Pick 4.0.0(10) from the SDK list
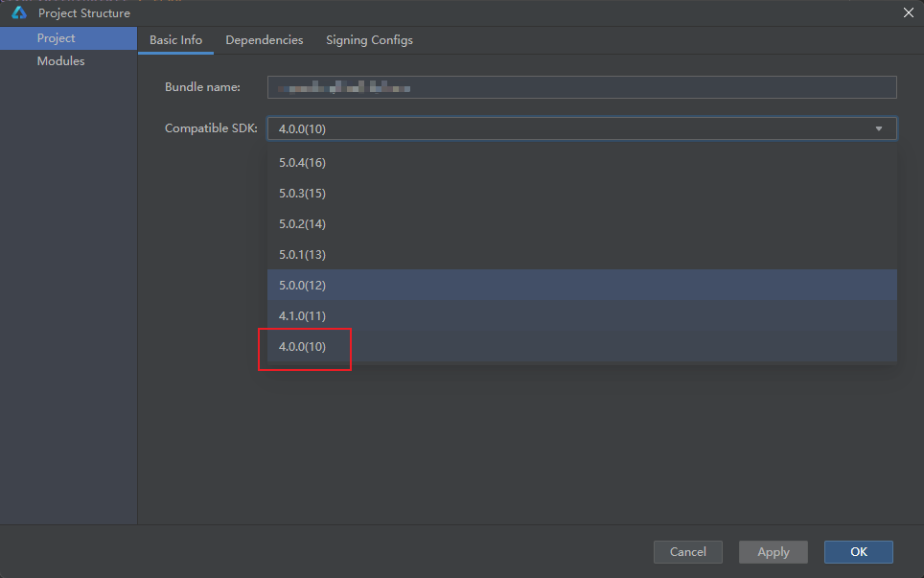The image size is (924, 578). 302,347
